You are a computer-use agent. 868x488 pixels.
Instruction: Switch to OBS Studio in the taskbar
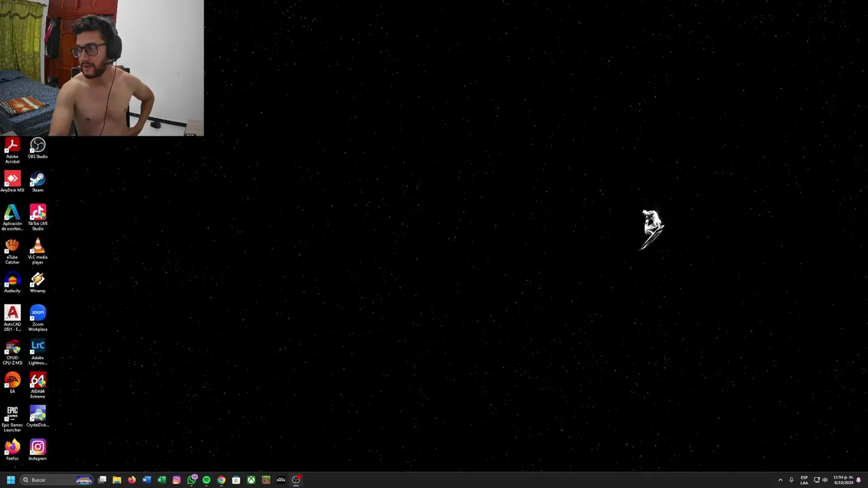pyautogui.click(x=296, y=480)
